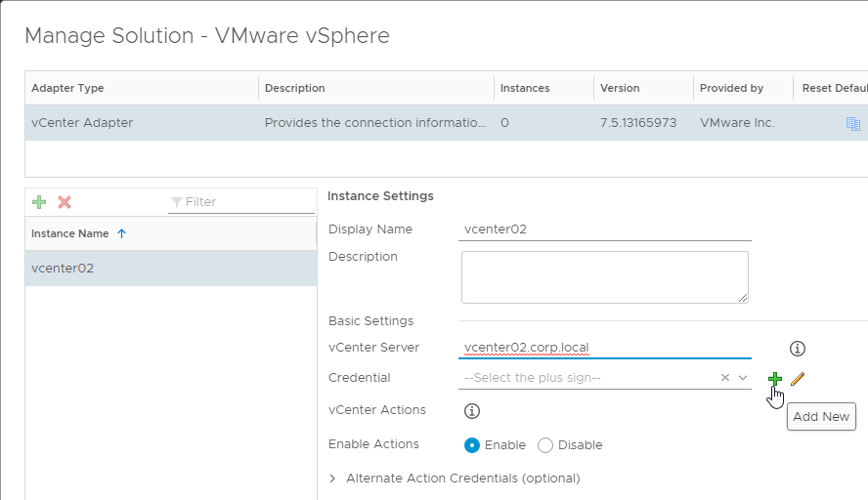Sort by Adapter Type column header
The width and height of the screenshot is (868, 500).
(x=142, y=88)
